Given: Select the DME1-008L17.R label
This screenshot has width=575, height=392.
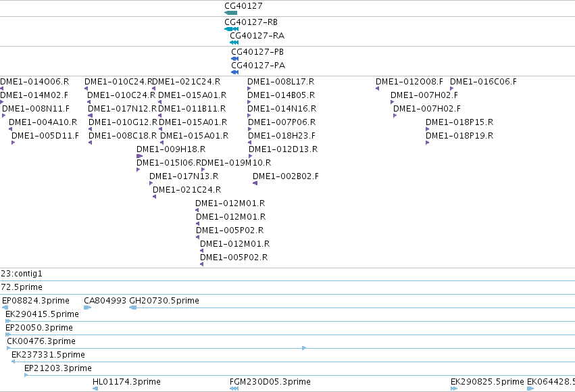Looking at the screenshot, I should tap(281, 81).
